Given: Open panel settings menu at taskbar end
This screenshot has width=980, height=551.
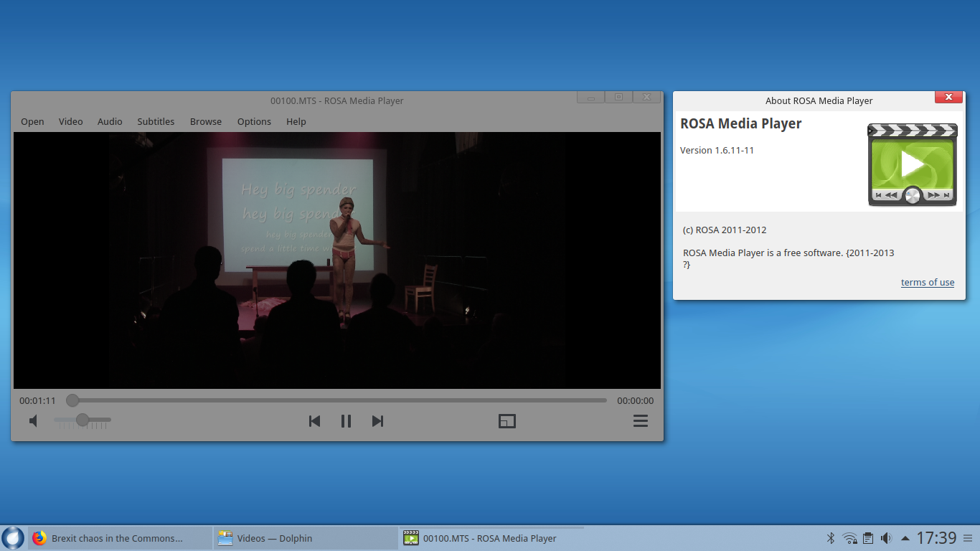Looking at the screenshot, I should pos(968,538).
